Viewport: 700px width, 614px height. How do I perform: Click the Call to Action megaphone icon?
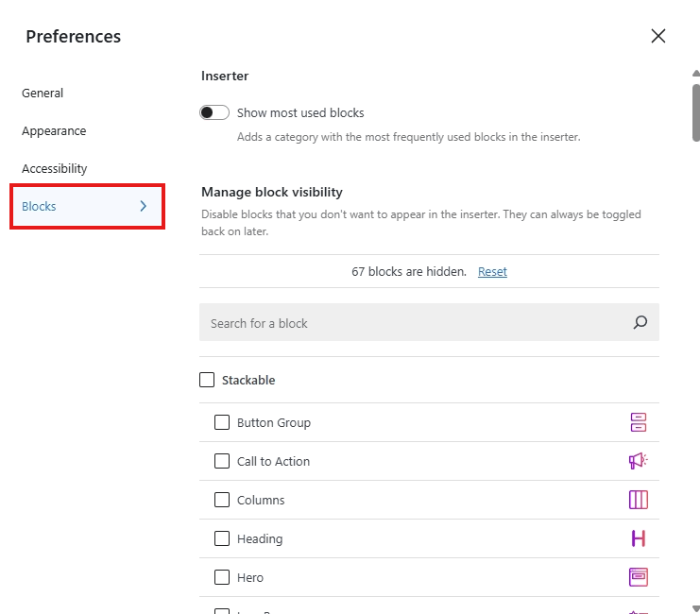coord(639,461)
